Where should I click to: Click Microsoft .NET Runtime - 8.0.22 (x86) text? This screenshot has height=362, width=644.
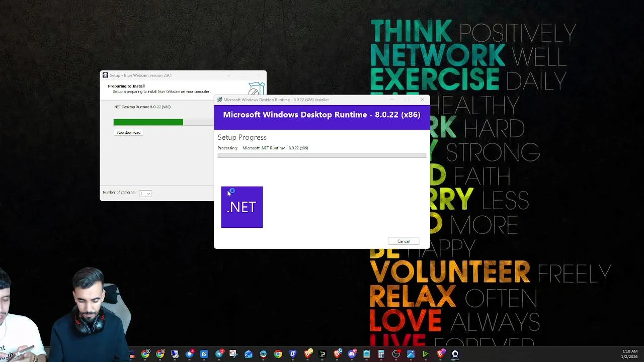point(275,148)
